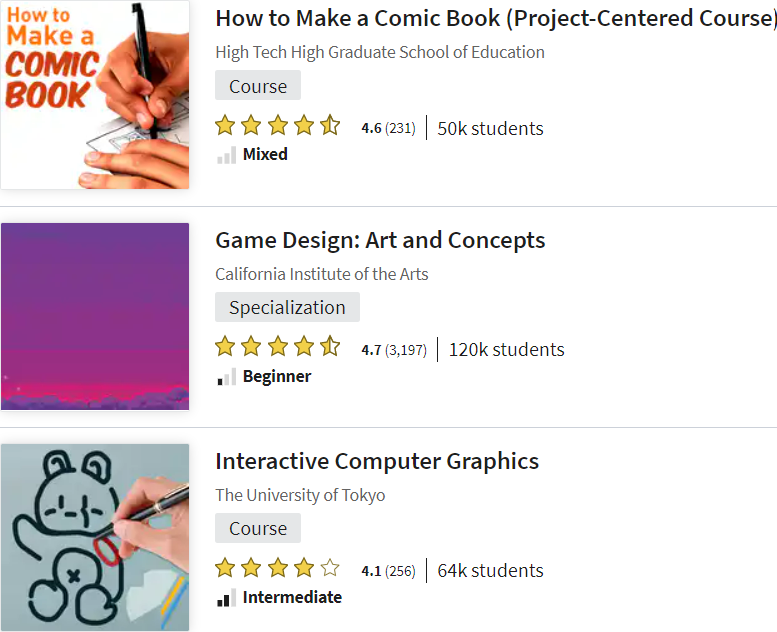Click the star rating for Interactive Computer Graphics
The image size is (777, 632).
click(278, 569)
